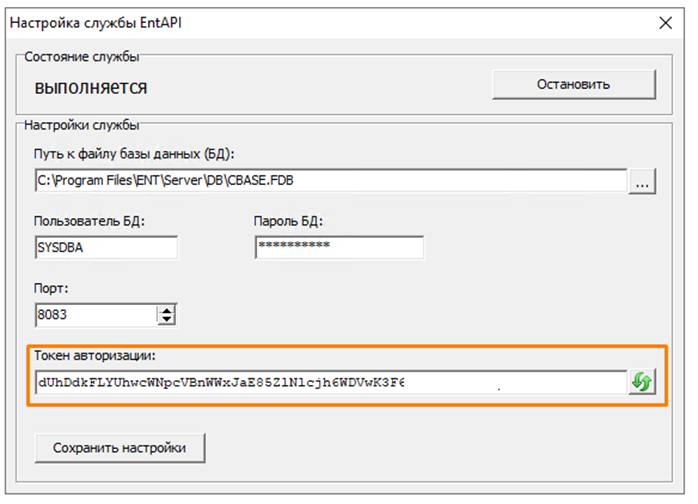This screenshot has height=504, width=698.
Task: Click the green regenerate token icon
Action: pyautogui.click(x=641, y=382)
